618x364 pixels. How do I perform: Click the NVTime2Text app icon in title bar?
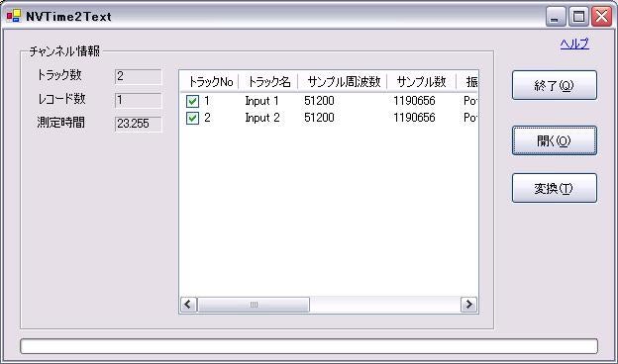(14, 16)
